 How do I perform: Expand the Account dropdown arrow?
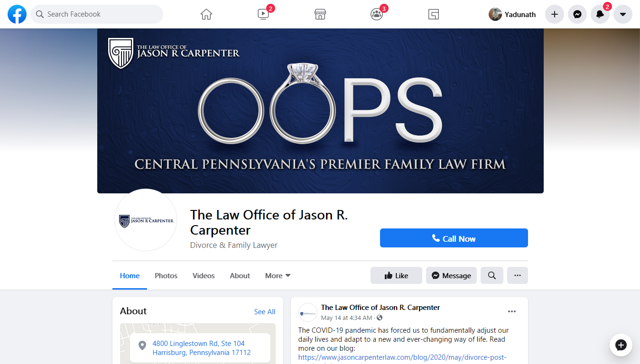point(623,14)
